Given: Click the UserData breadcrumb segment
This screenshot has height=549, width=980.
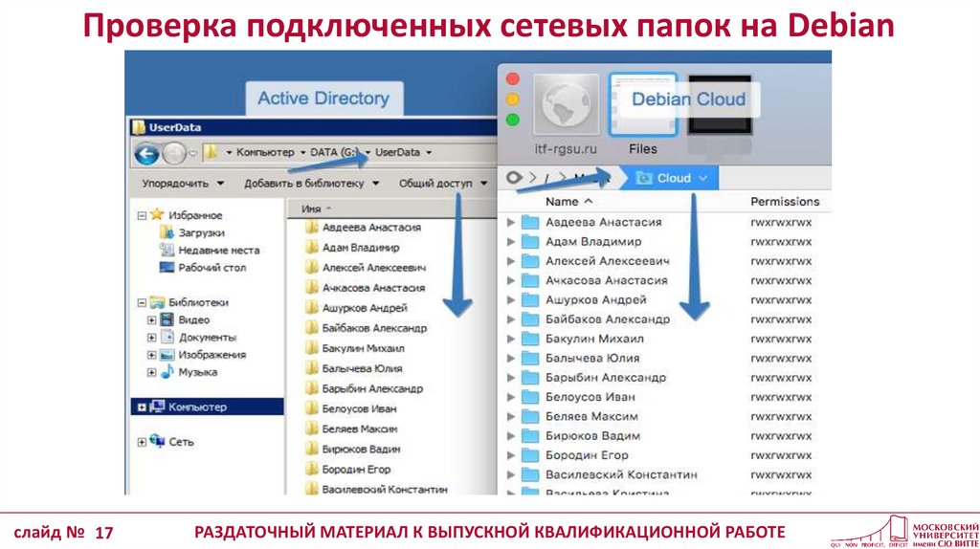Looking at the screenshot, I should click(x=397, y=152).
